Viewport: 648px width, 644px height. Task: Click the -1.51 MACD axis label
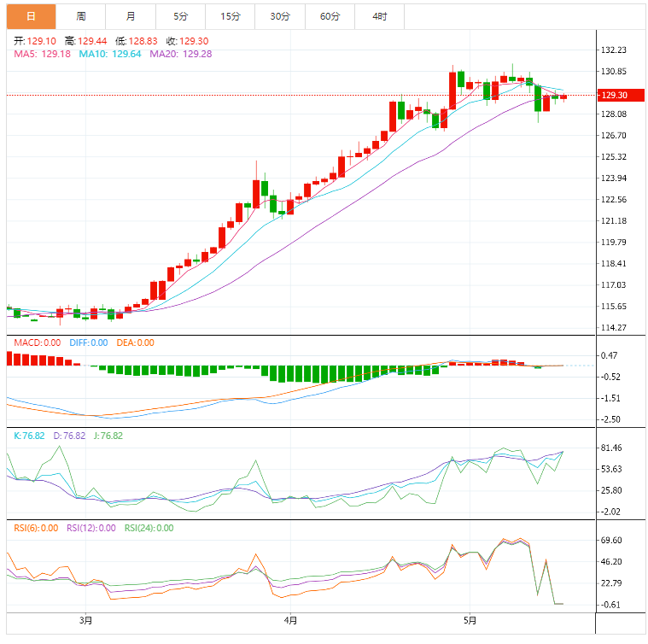[x=609, y=399]
